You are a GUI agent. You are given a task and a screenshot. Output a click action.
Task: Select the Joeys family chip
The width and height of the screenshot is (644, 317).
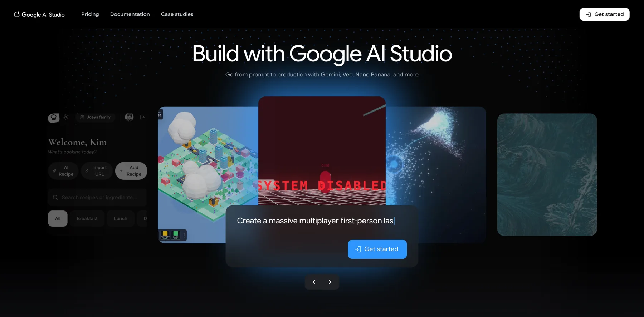pos(95,117)
